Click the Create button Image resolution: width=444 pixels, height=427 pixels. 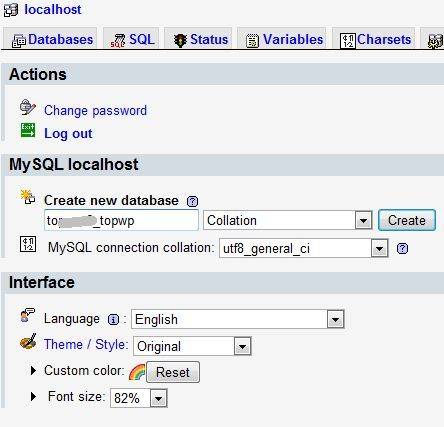407,220
